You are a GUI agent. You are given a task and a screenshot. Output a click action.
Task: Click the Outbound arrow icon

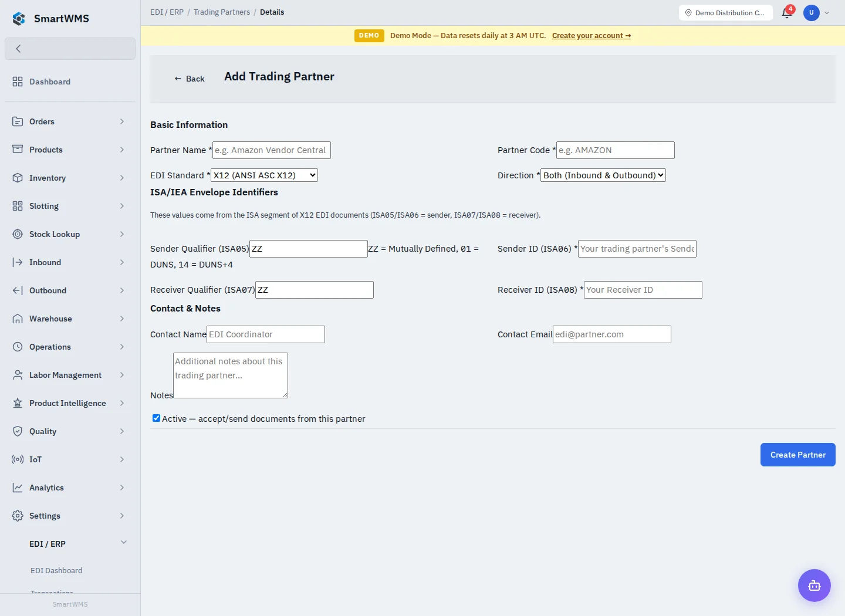(x=18, y=290)
